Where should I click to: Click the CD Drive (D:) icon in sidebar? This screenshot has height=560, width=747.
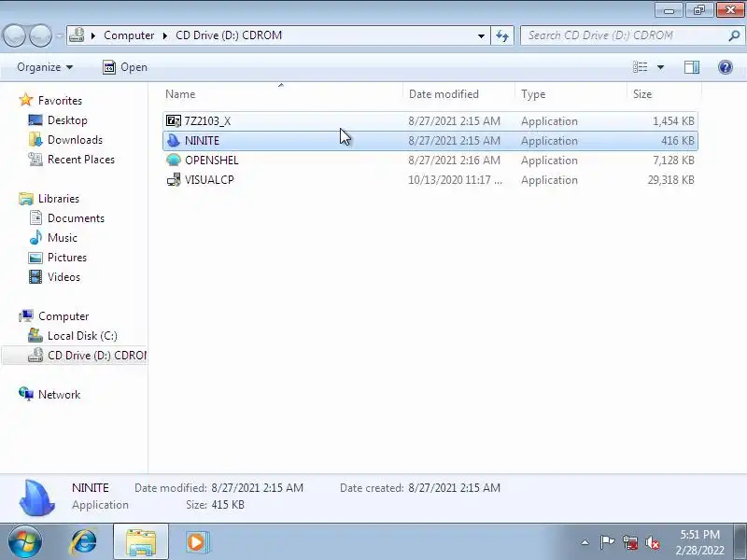[35, 355]
